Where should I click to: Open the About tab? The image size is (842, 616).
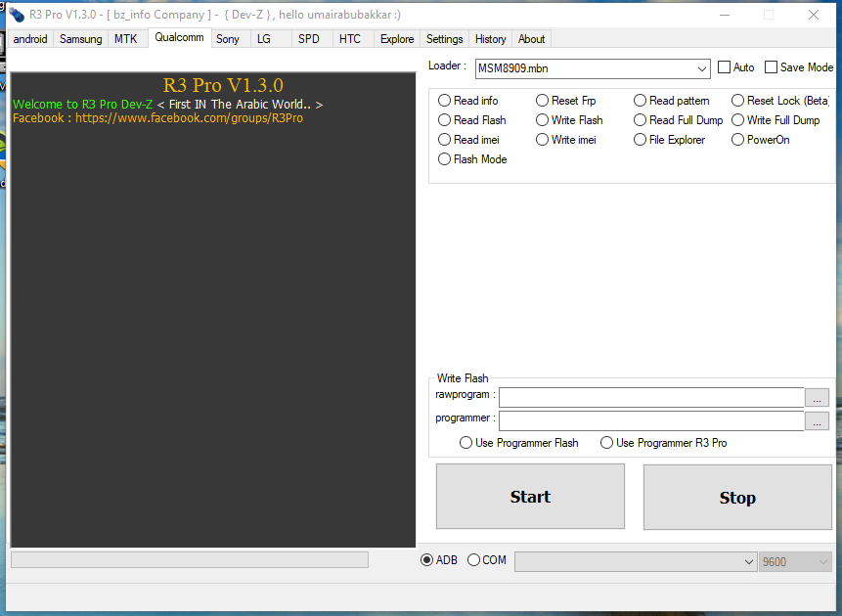pyautogui.click(x=532, y=39)
